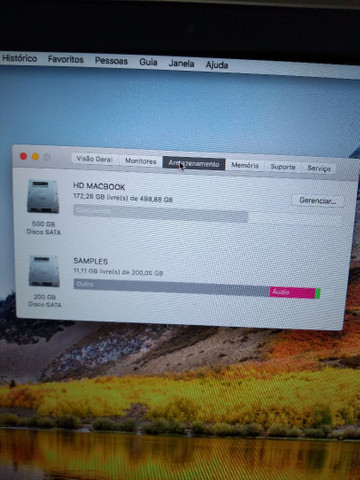Open the Janela menu
Image resolution: width=360 pixels, height=480 pixels.
point(181,63)
